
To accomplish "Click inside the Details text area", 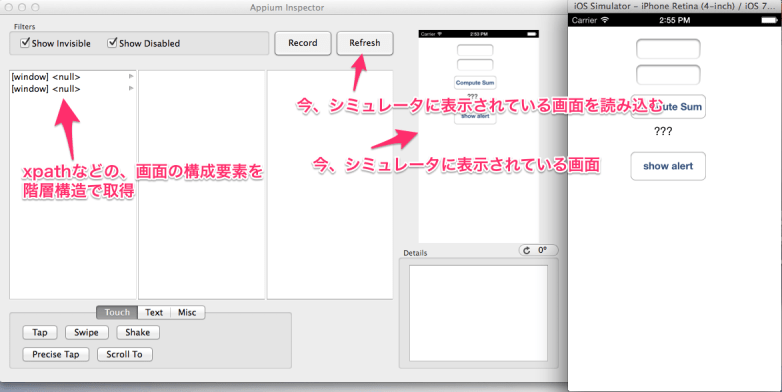I will pos(478,313).
